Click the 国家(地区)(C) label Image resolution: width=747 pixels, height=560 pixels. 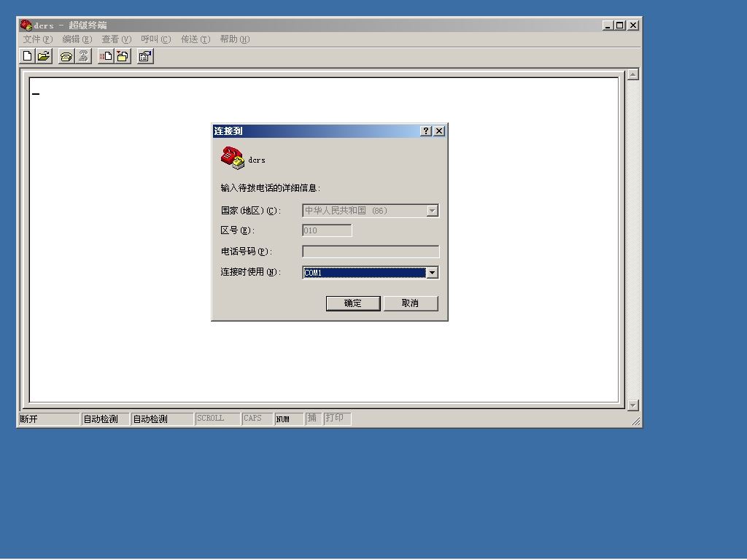point(251,211)
